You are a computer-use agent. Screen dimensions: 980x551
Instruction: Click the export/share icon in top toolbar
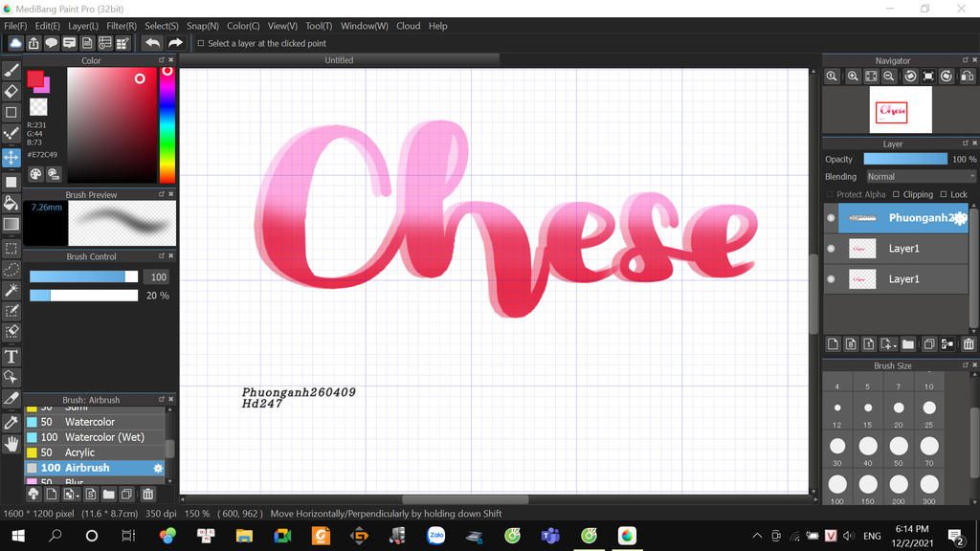(33, 43)
